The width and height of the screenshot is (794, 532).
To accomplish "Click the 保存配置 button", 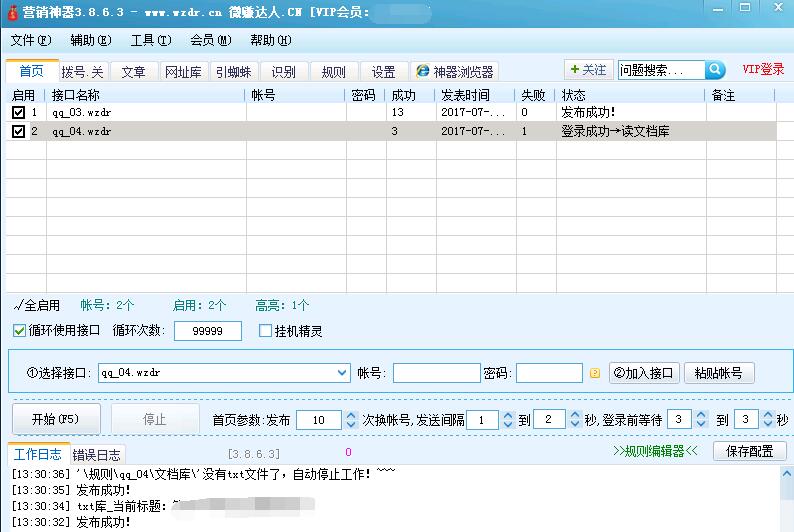I will click(749, 451).
